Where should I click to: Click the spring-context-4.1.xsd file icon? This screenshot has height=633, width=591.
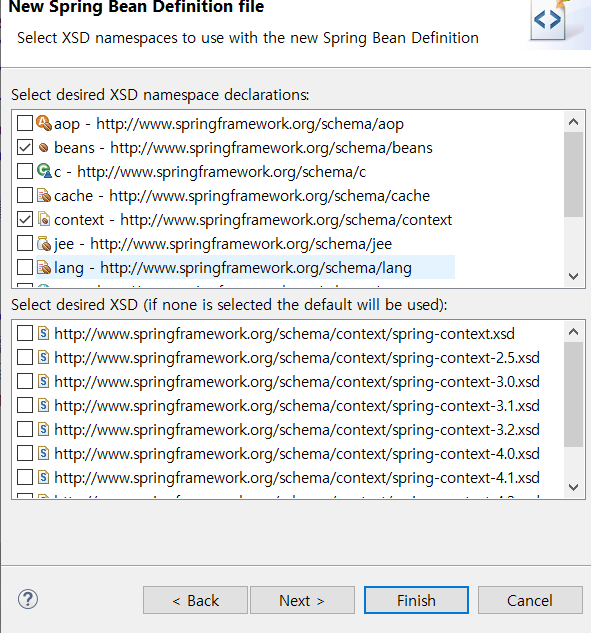[44, 477]
